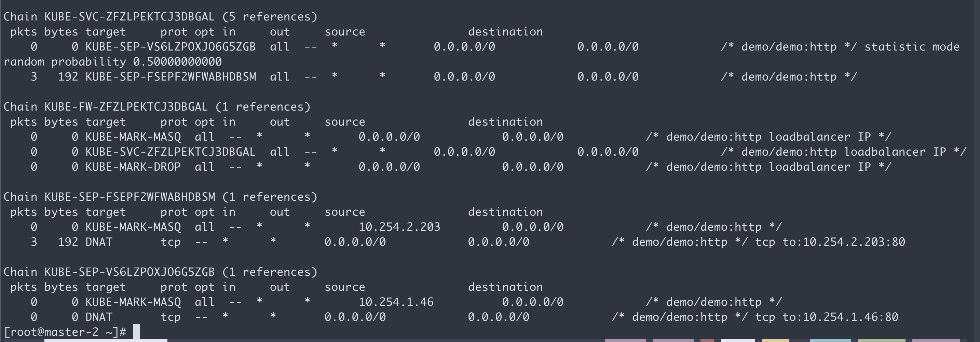The image size is (980, 342).
Task: Select the KUBE-FW-ZFZLPEKTCJ3DBGAL chain header line
Action: [x=157, y=107]
